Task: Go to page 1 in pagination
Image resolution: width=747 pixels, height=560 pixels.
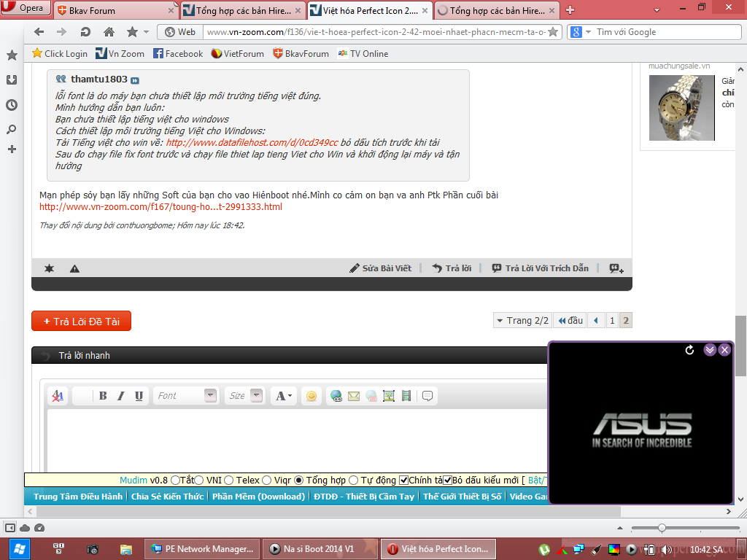Action: click(613, 321)
